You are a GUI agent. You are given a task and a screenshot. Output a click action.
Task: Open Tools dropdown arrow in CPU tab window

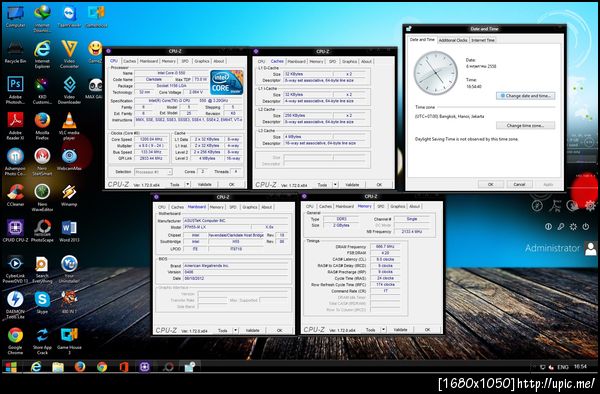point(188,184)
